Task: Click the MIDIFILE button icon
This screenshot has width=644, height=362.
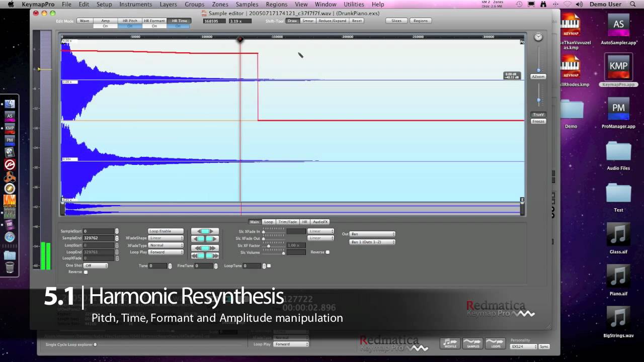Action: pyautogui.click(x=450, y=343)
